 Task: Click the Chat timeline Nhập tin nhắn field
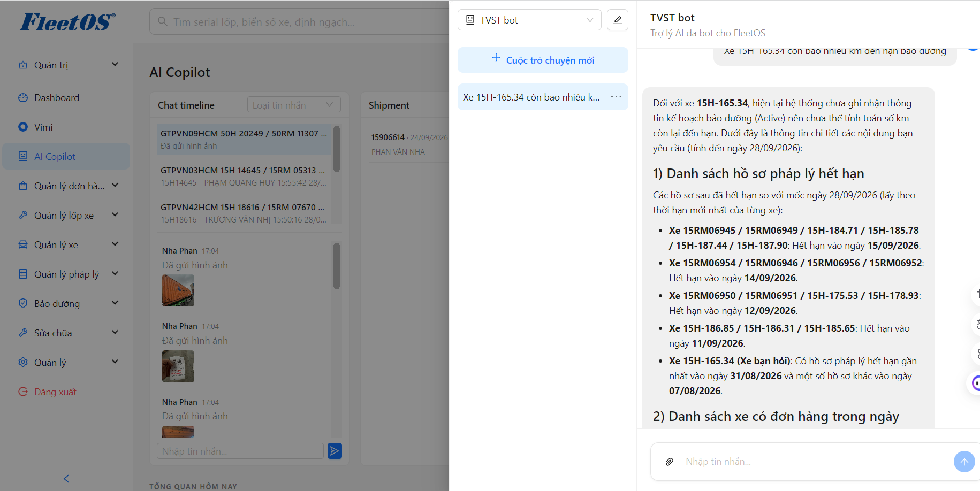[x=240, y=451]
